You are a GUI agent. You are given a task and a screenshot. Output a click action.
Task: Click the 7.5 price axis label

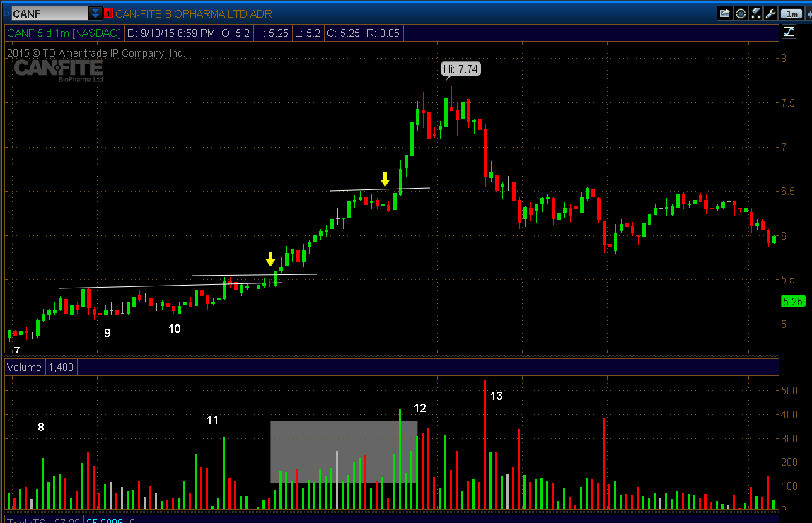pyautogui.click(x=788, y=103)
